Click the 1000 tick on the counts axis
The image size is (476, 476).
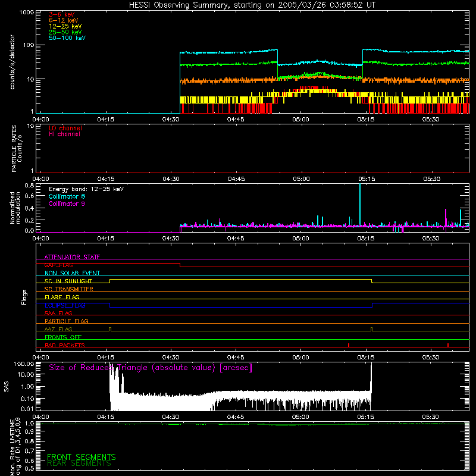click(27, 12)
